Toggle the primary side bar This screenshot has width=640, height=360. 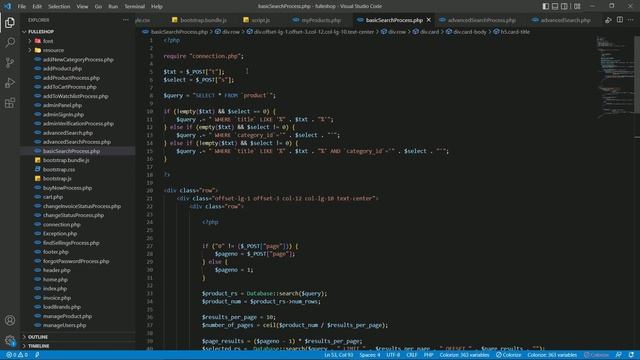[x=546, y=6]
